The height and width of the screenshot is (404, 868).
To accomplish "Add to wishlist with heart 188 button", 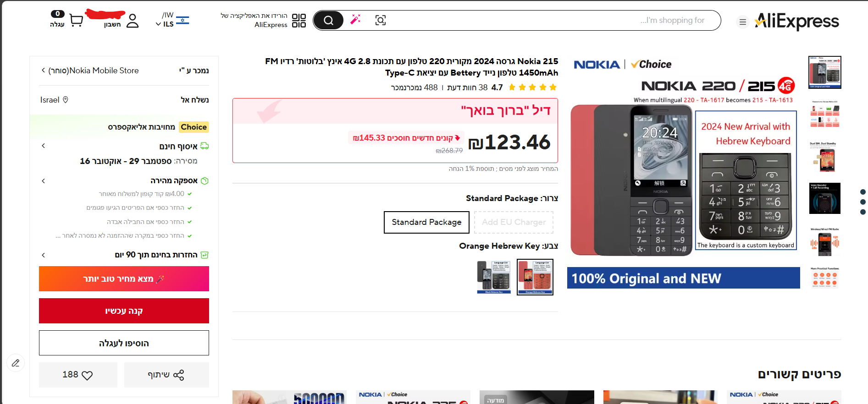I will coord(78,375).
